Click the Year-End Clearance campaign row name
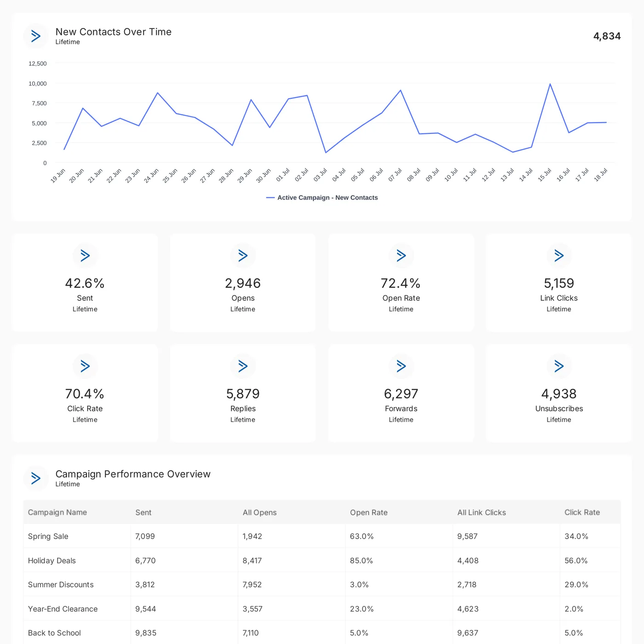The height and width of the screenshot is (644, 644). 63,609
